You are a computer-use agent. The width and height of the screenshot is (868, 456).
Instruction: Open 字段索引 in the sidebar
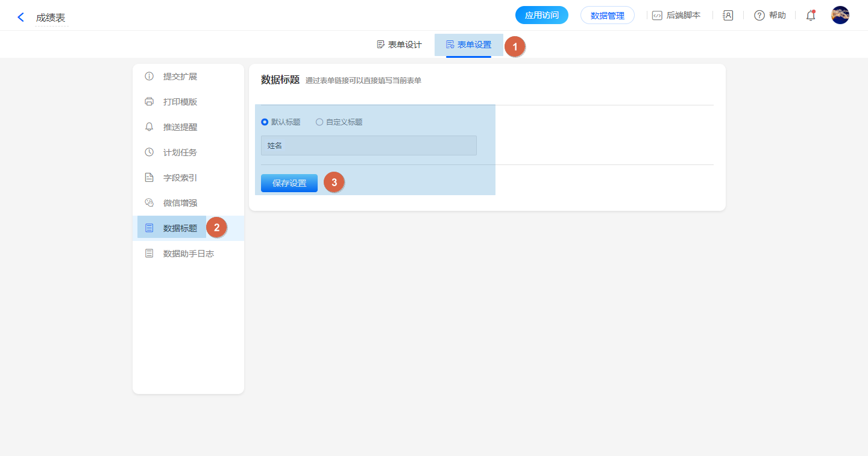point(180,178)
